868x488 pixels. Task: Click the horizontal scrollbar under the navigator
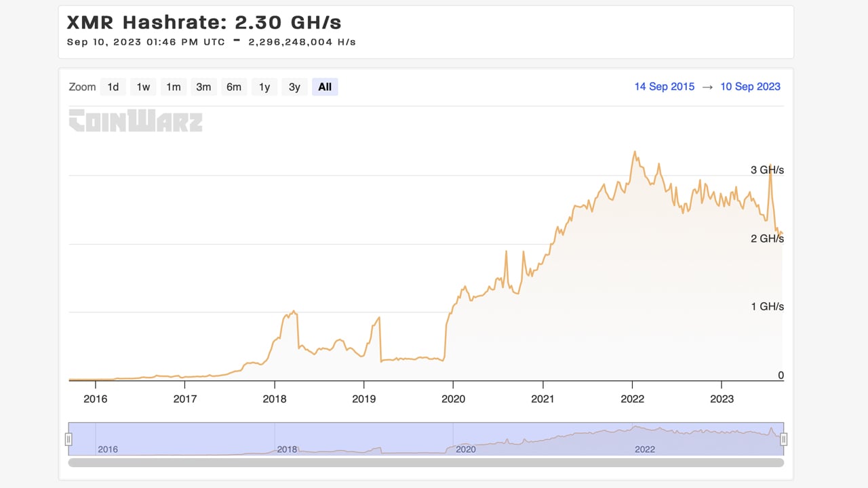pos(426,463)
